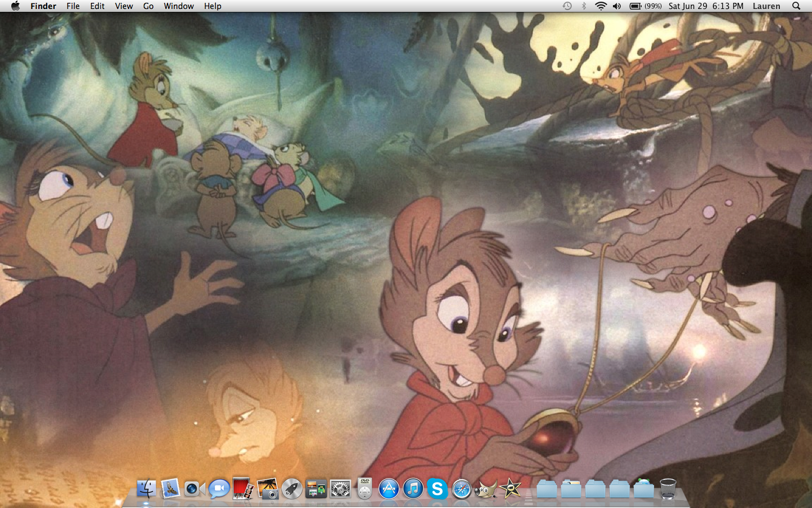This screenshot has height=508, width=812.
Task: Open the Apple menu
Action: (15, 6)
